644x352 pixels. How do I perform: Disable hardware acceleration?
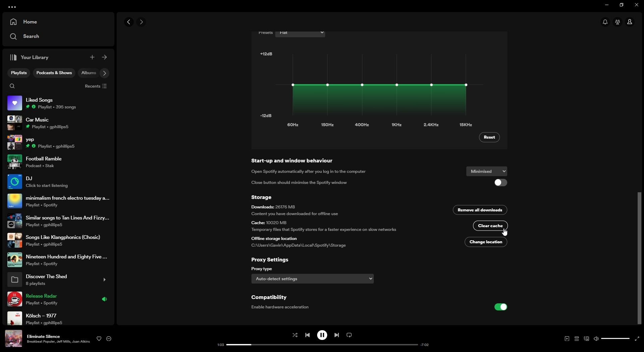pyautogui.click(x=501, y=307)
